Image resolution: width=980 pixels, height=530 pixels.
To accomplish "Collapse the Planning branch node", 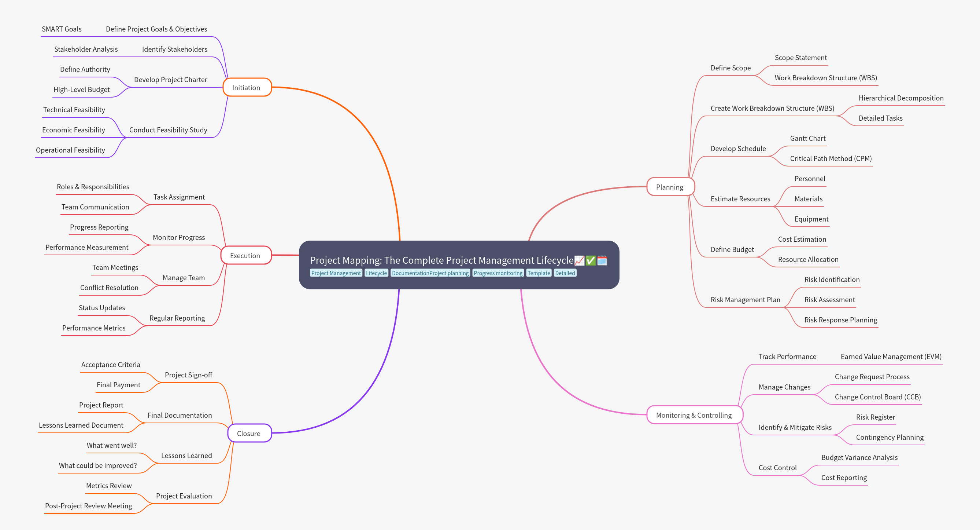I will click(671, 187).
